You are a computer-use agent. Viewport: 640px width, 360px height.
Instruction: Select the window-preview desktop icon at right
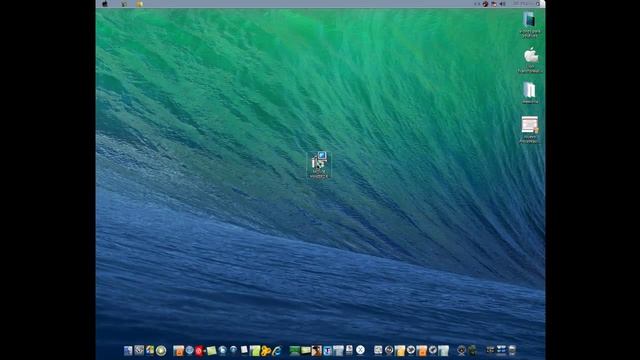[529, 129]
